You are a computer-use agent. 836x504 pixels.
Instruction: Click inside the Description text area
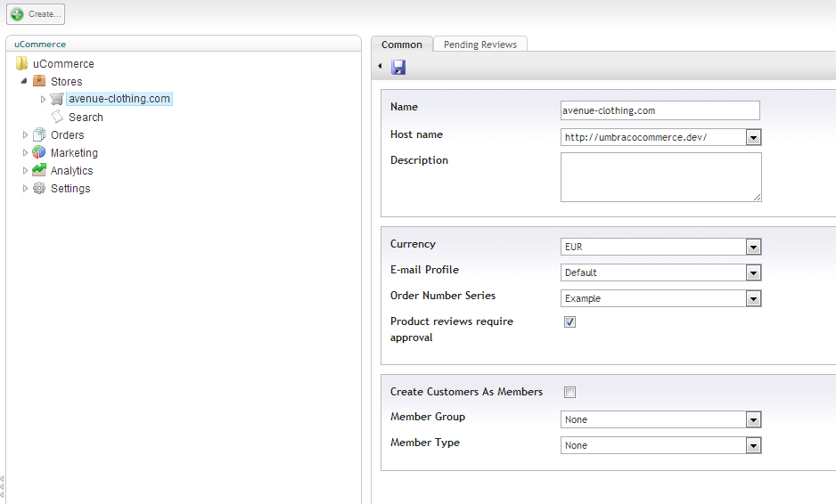(x=660, y=177)
